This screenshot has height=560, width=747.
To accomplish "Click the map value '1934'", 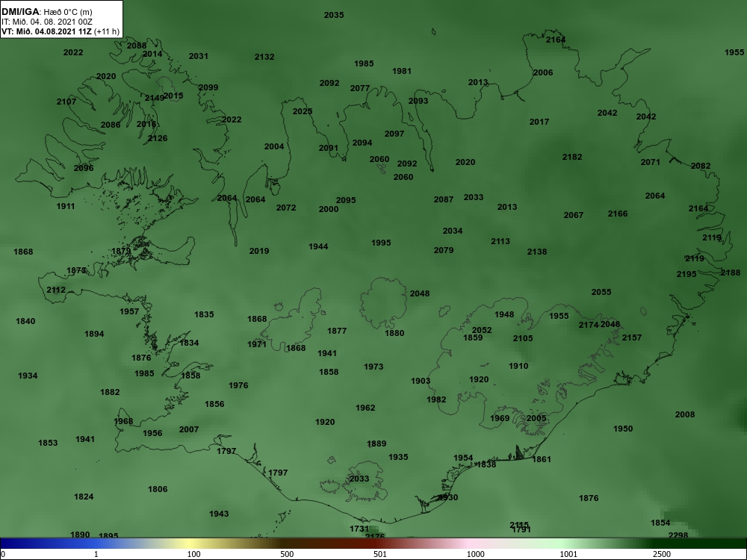I will tap(28, 376).
